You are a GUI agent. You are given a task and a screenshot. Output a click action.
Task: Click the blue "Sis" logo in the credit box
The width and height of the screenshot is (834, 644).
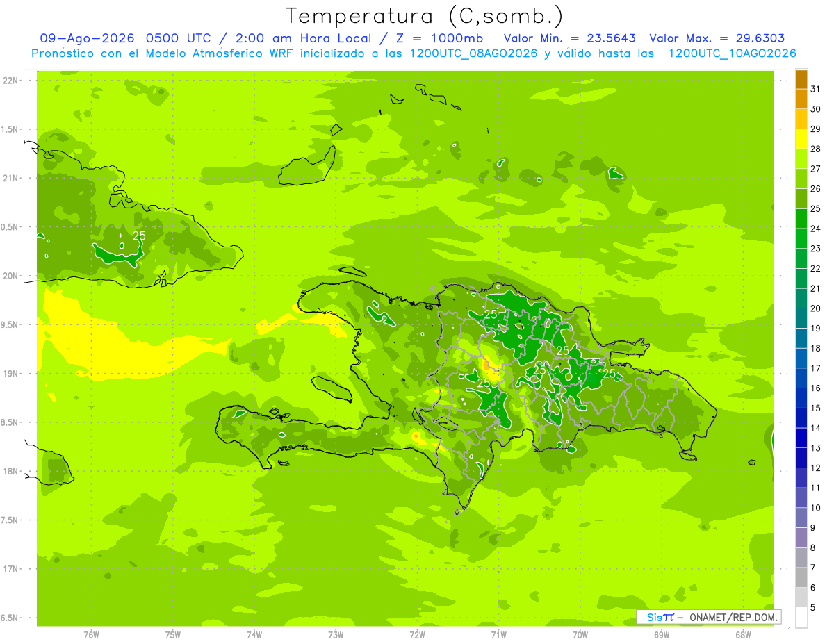[x=653, y=617]
